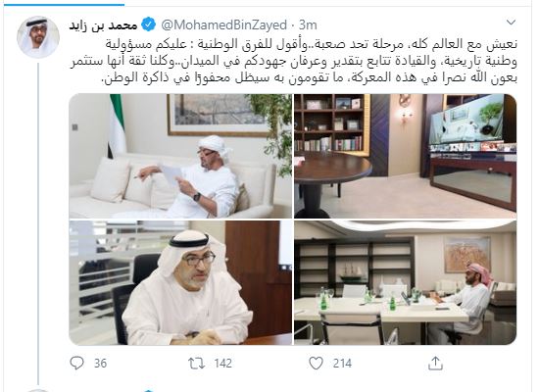Click the 214 likes count
The image size is (539, 392).
tap(342, 364)
